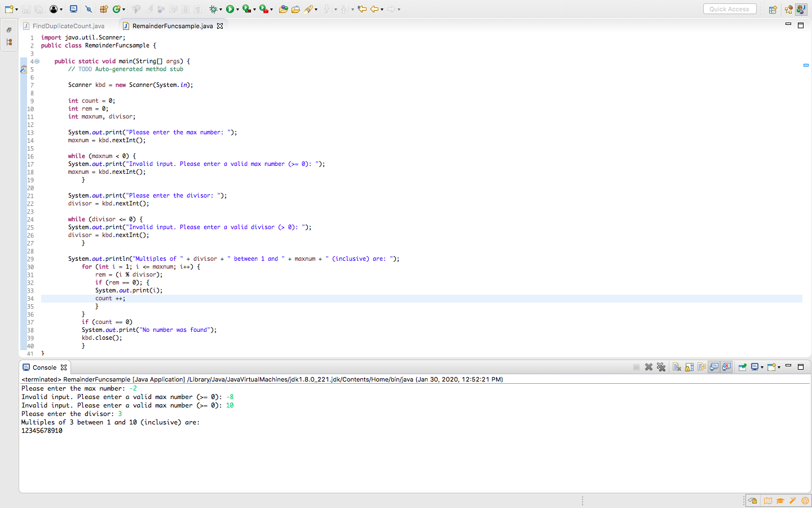Open the Java perspective icon at top right
Image resolution: width=812 pixels, height=508 pixels.
801,9
